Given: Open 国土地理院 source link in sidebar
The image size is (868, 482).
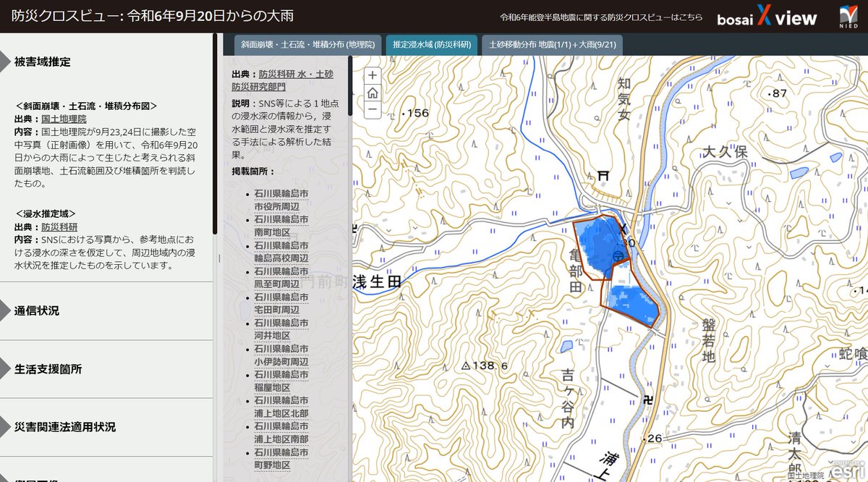Looking at the screenshot, I should (x=64, y=119).
